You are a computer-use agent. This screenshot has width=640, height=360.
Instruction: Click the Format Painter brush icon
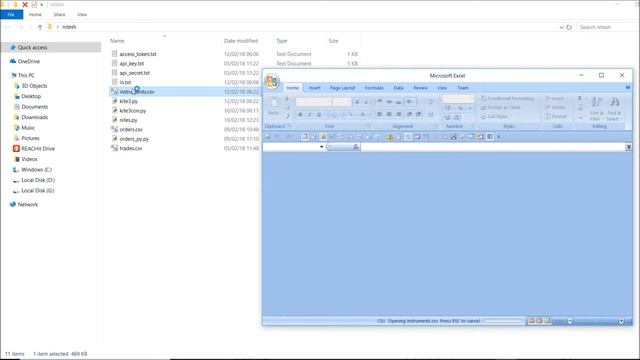point(287,116)
